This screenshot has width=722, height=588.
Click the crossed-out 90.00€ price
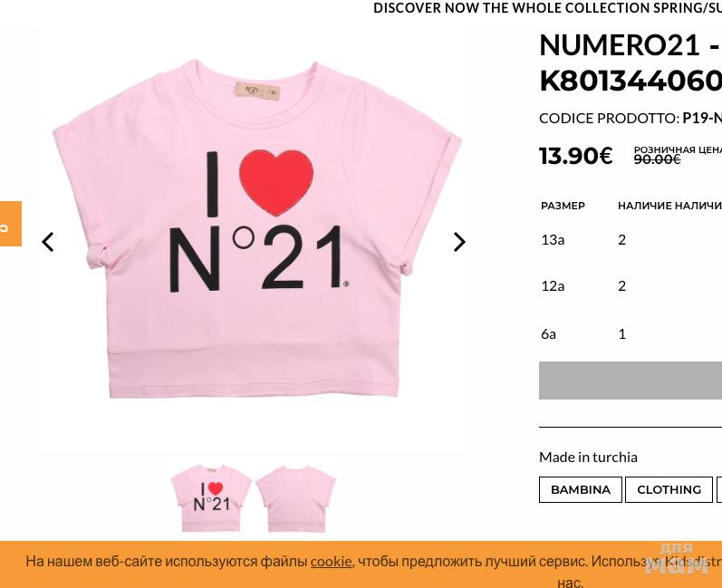coord(657,159)
